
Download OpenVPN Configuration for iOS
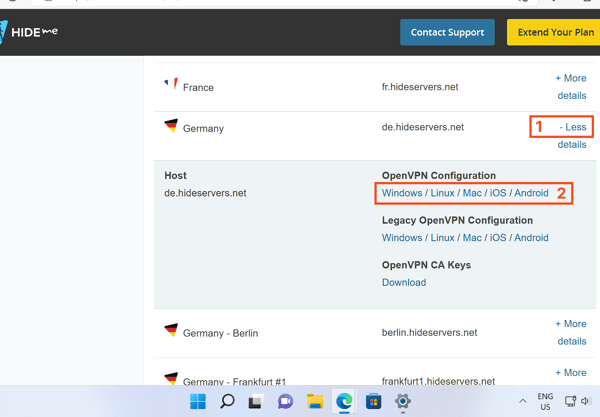pos(498,193)
